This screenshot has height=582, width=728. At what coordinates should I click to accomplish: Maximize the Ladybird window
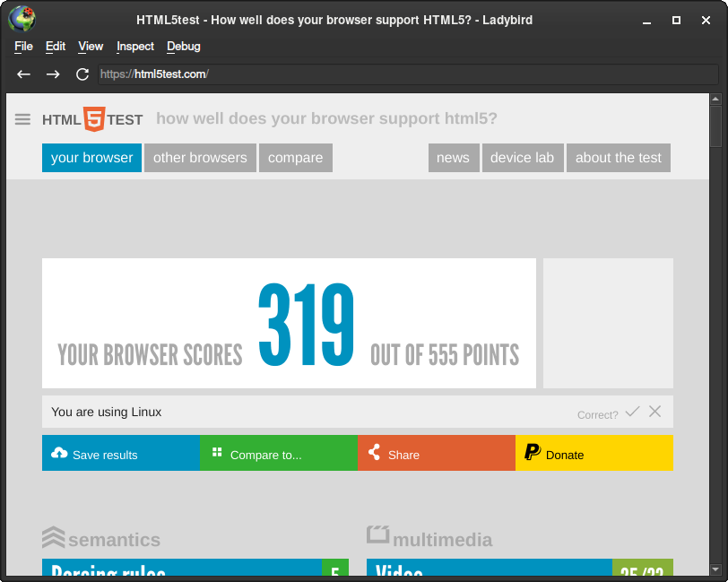click(x=677, y=21)
